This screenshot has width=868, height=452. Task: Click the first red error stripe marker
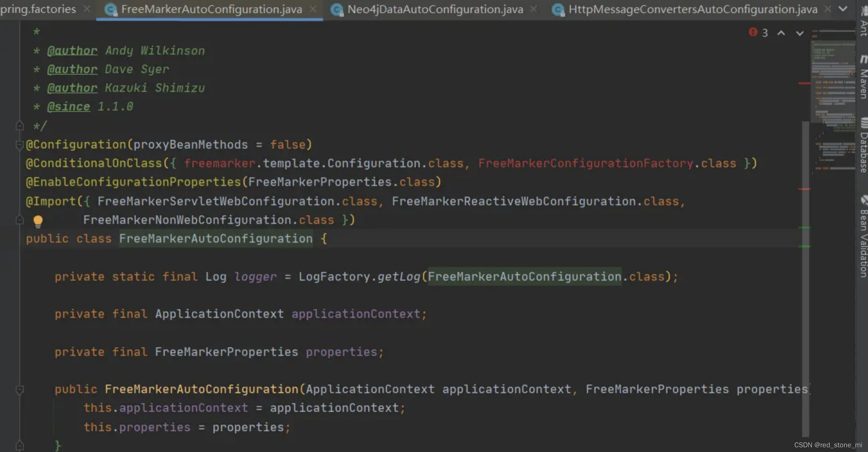click(x=804, y=83)
